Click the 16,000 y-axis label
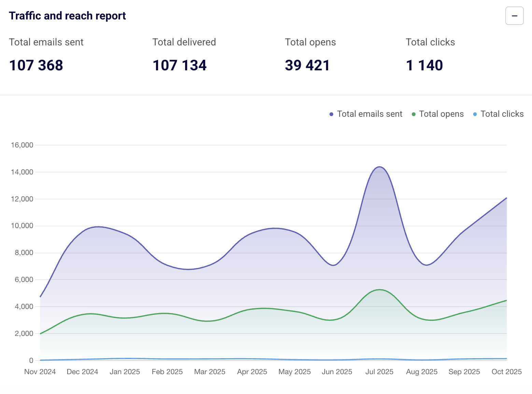The height and width of the screenshot is (394, 532). click(22, 145)
